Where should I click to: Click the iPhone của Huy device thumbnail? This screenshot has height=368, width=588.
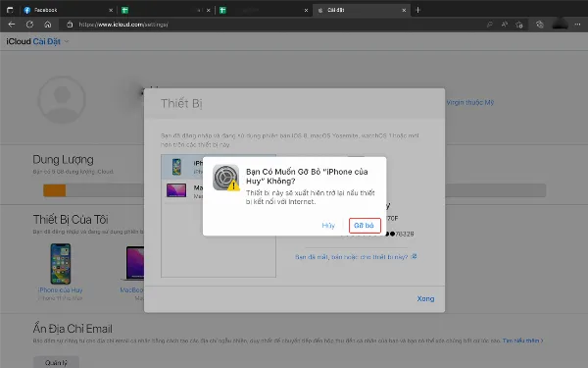pos(61,264)
